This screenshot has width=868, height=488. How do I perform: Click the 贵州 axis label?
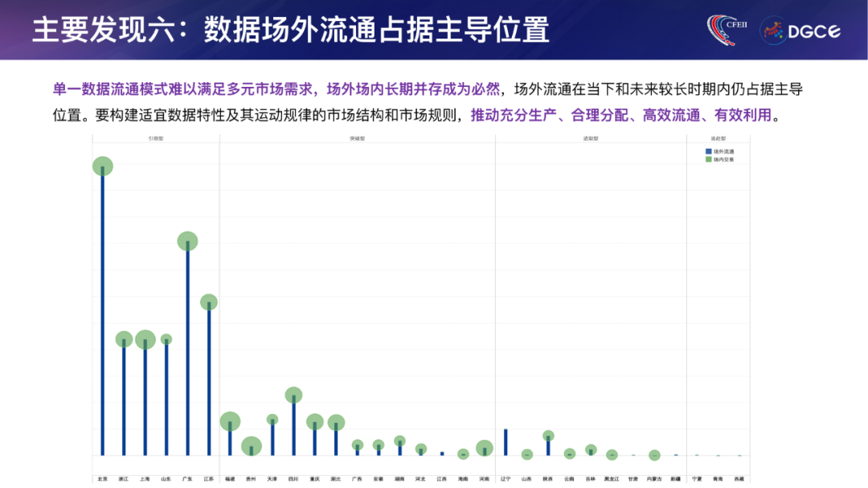click(x=251, y=479)
